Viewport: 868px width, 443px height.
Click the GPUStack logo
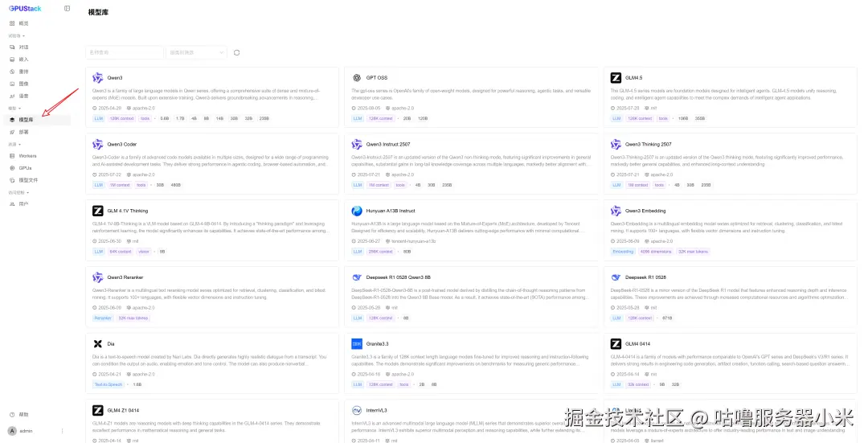(25, 8)
